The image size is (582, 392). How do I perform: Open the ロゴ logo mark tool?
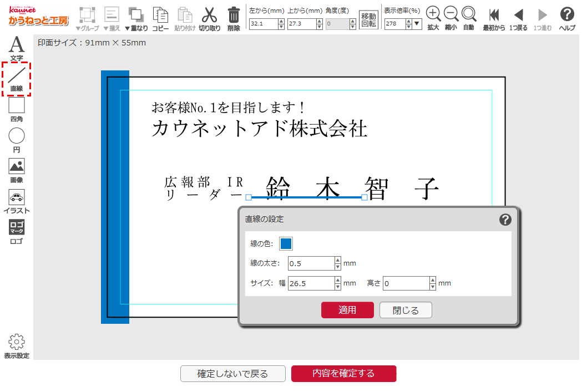pos(16,232)
